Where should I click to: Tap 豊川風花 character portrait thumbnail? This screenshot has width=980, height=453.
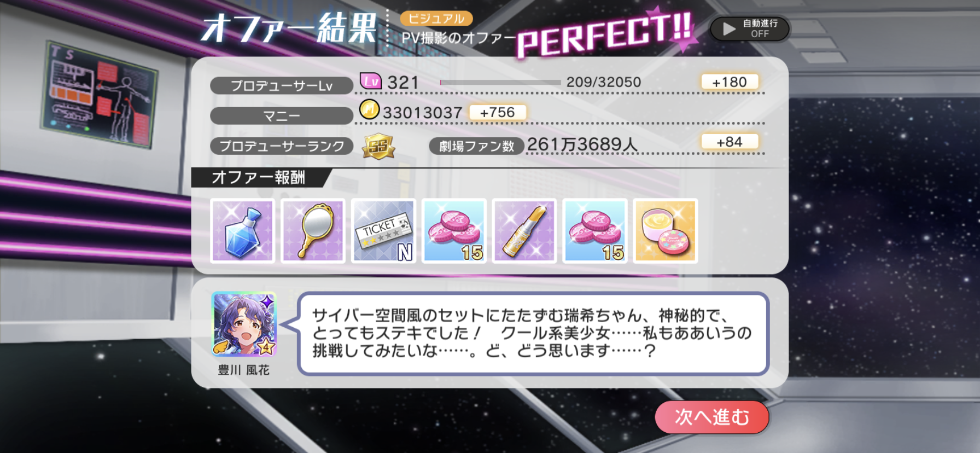244,324
